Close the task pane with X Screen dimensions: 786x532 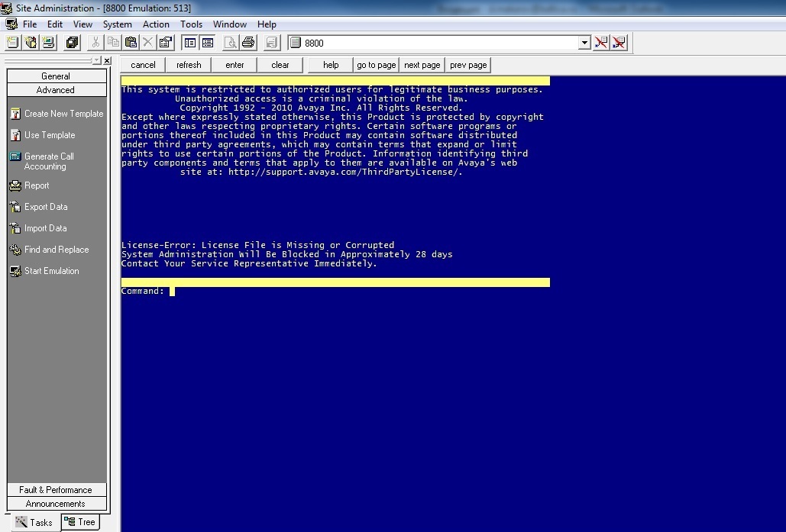(x=107, y=60)
